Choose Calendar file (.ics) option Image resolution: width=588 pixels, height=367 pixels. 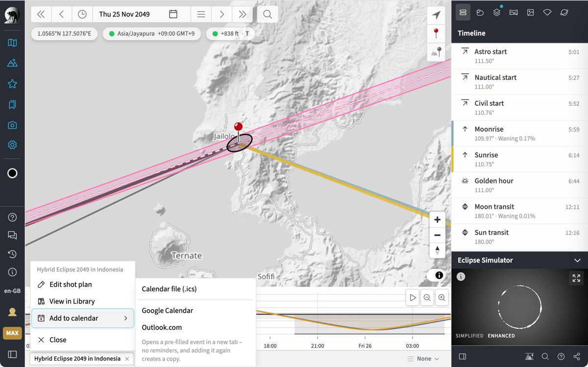pos(196,289)
